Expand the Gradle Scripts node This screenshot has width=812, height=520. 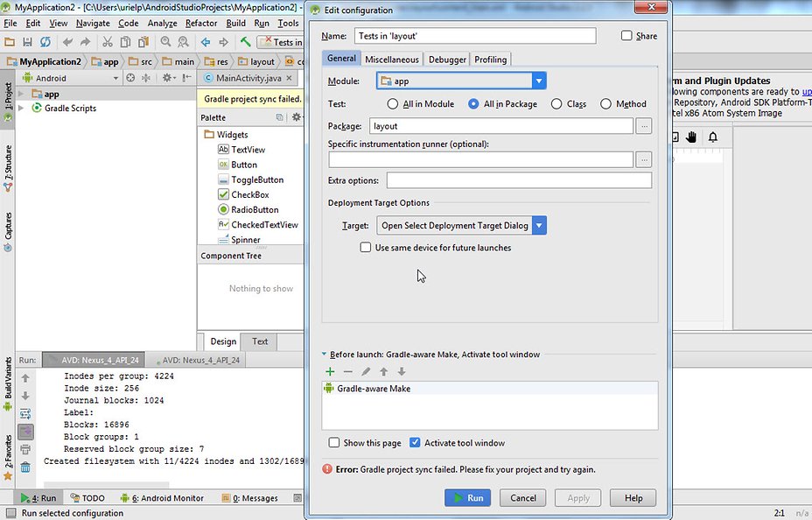21,108
